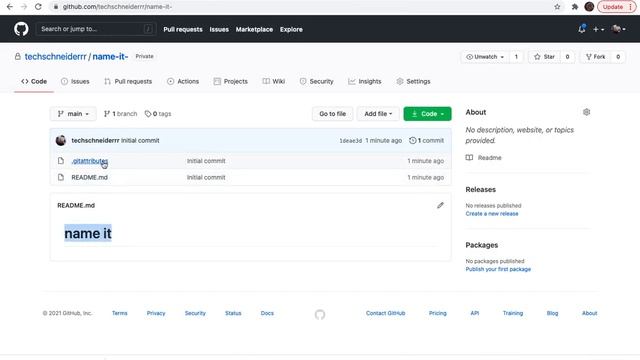Open the Training footer link
Viewport: 640px width, 360px height.
[513, 313]
